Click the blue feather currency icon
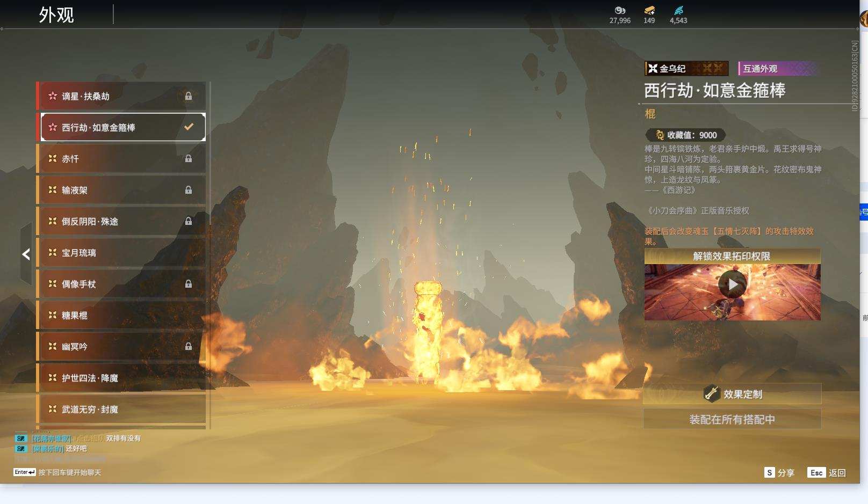The height and width of the screenshot is (504, 868). [678, 10]
